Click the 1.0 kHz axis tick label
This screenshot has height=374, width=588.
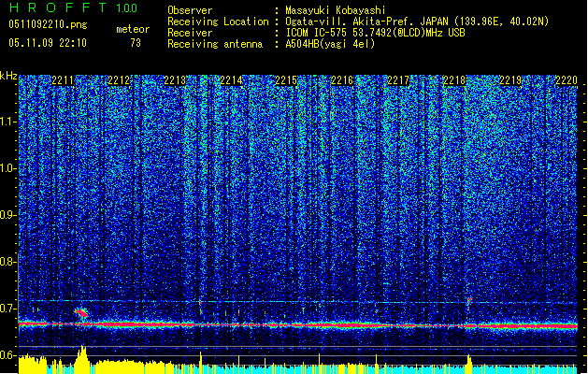pyautogui.click(x=7, y=168)
